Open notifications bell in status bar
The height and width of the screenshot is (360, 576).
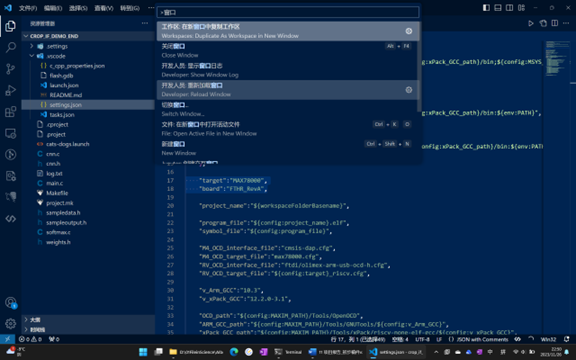[566, 339]
